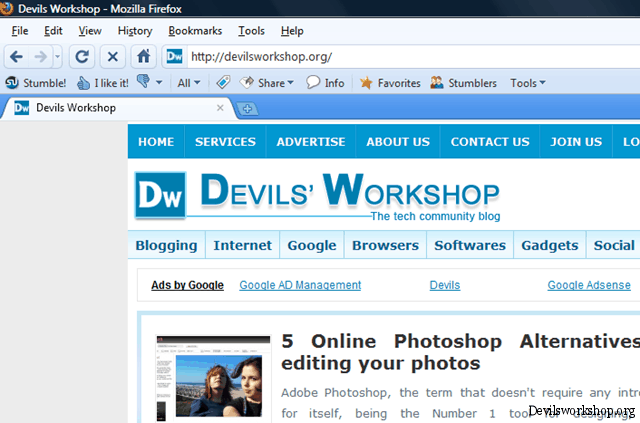Open the Help menu

292,31
